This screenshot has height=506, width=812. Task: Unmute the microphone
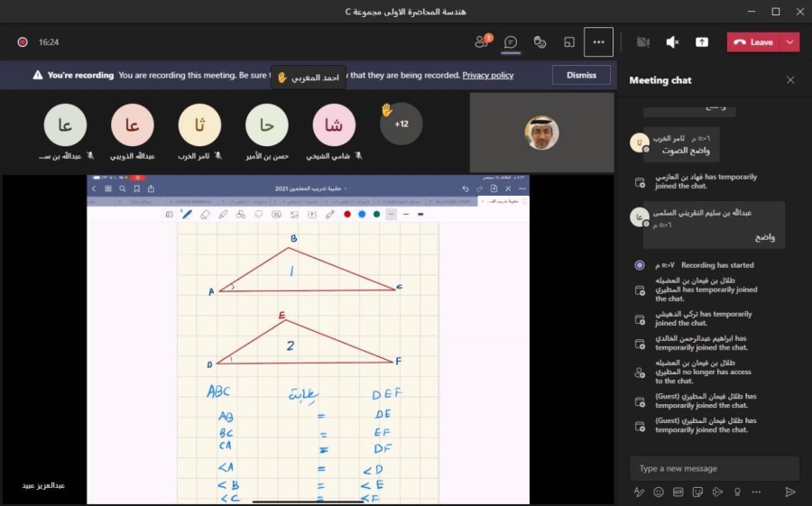click(672, 41)
